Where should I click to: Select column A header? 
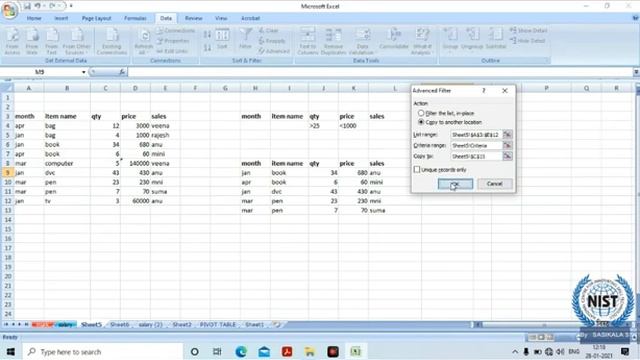[x=29, y=88]
